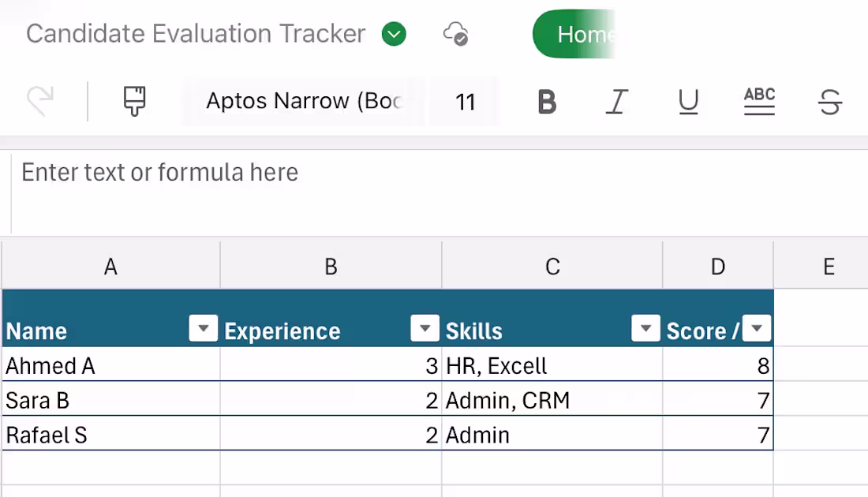Select the Aptos Narrow font name box
Screen dimensions: 868x497
pos(304,102)
